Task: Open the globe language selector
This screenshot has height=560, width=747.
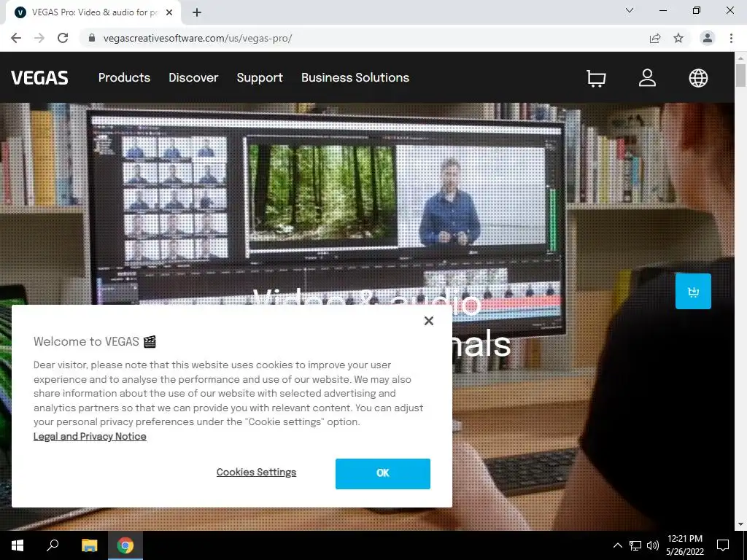Action: click(698, 77)
